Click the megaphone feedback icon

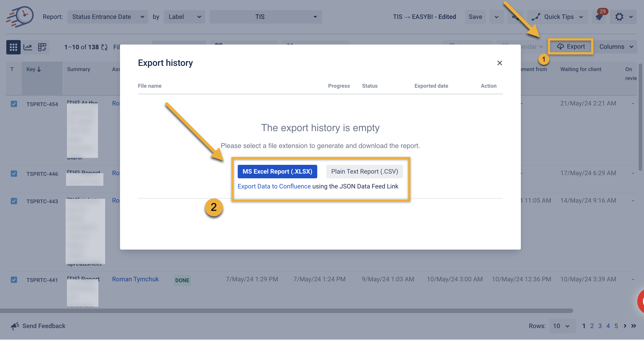pyautogui.click(x=15, y=326)
